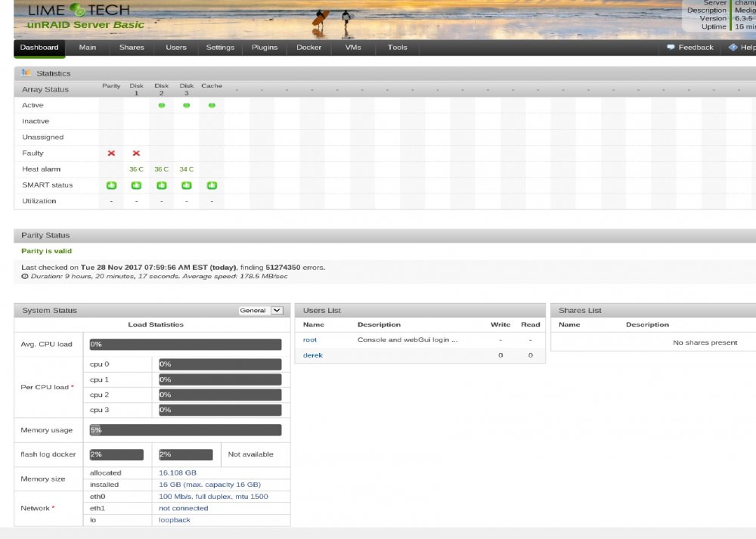Go to the Users tab
The width and height of the screenshot is (756, 539).
[x=176, y=47]
